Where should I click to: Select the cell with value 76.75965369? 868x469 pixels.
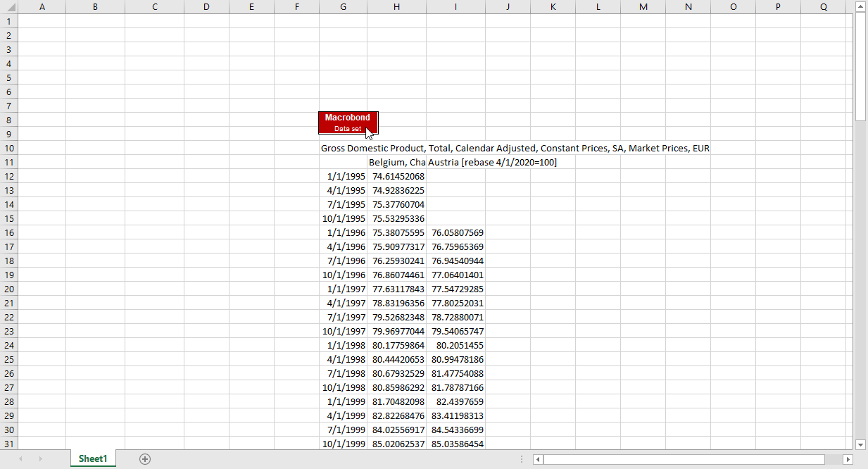point(455,246)
